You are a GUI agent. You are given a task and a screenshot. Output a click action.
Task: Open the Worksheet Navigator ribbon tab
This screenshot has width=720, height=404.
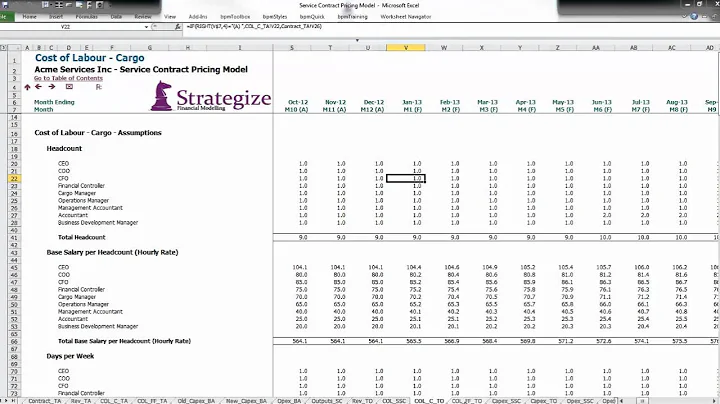[x=405, y=17]
